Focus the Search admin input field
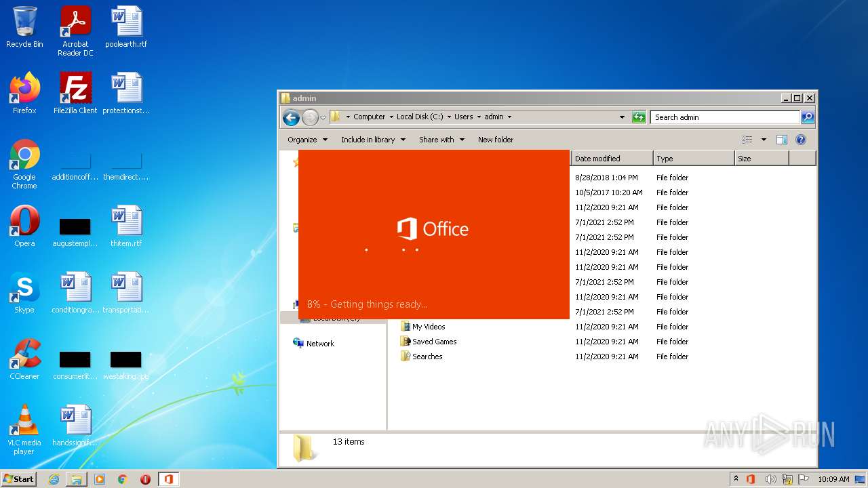Viewport: 868px width, 488px height. [x=726, y=117]
